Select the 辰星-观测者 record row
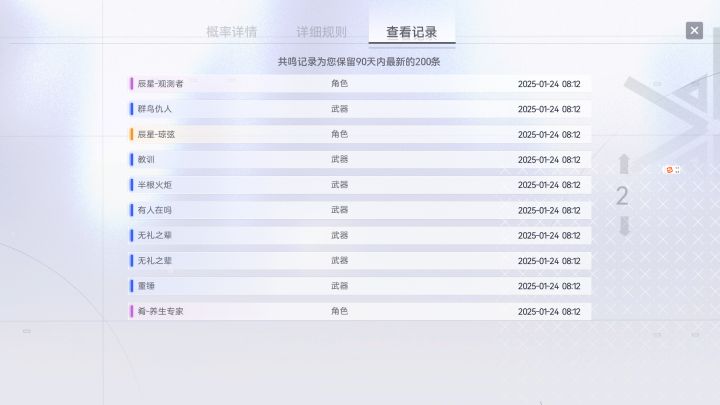The height and width of the screenshot is (405, 720). pyautogui.click(x=360, y=84)
